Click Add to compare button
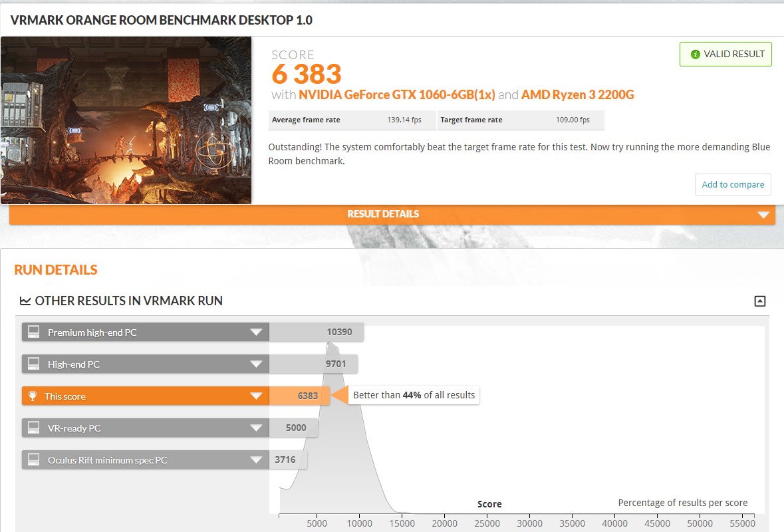Viewport: 784px width, 532px height. click(x=733, y=184)
